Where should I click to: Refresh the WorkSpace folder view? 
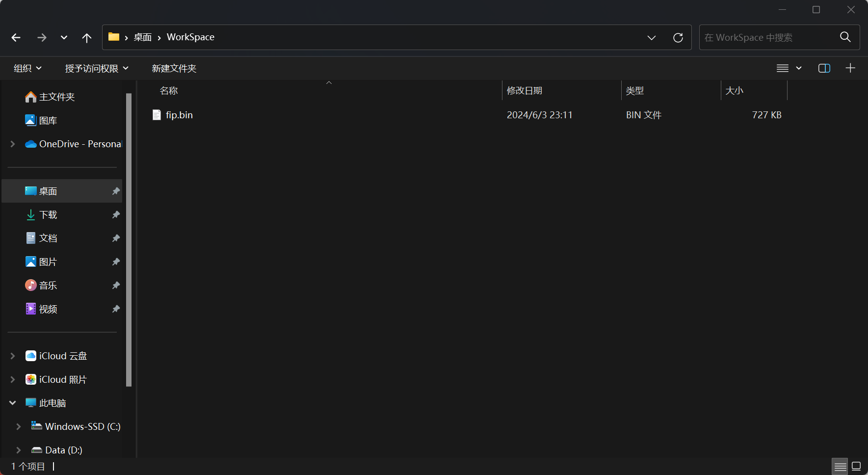pos(678,38)
